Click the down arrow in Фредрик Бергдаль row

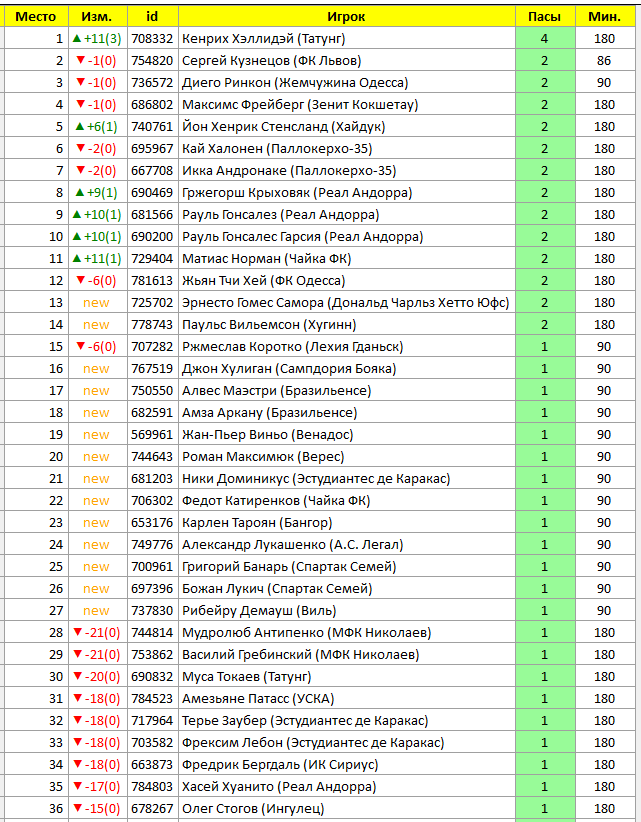[78, 764]
